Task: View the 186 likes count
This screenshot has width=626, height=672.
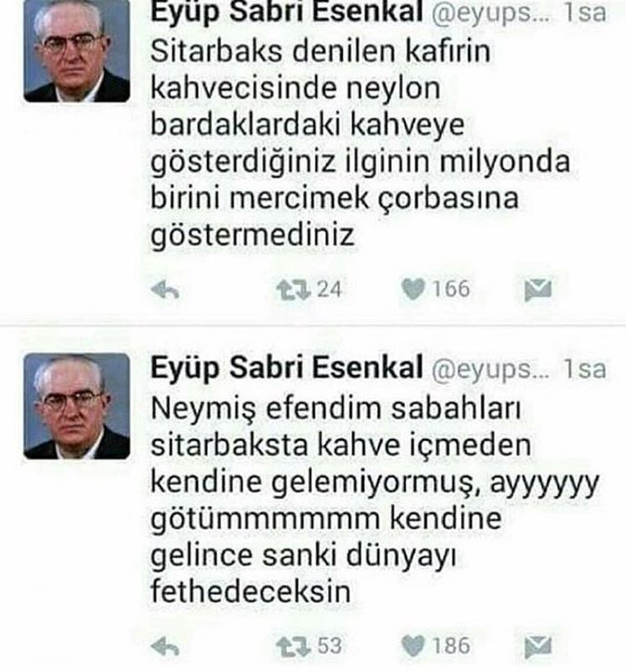Action: [452, 646]
